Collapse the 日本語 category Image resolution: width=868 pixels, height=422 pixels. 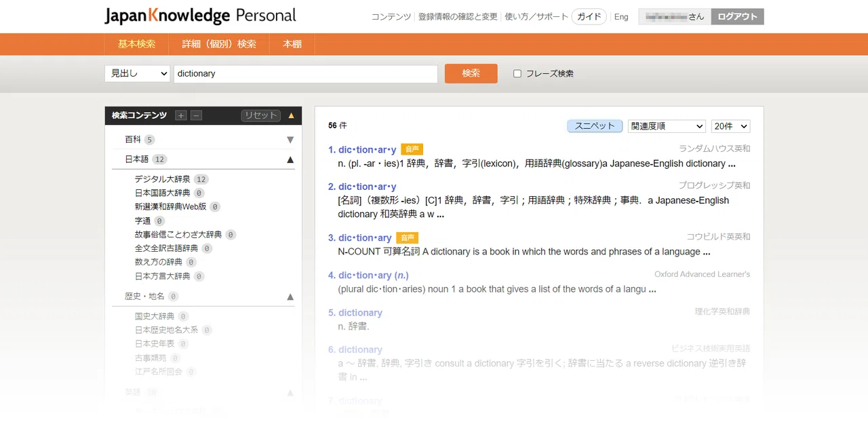pyautogui.click(x=290, y=159)
